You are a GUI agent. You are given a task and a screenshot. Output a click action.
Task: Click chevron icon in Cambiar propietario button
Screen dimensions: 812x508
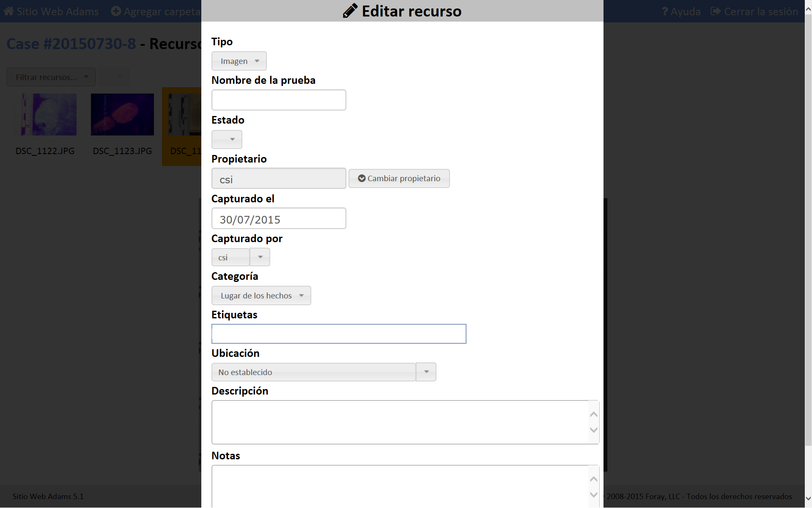(x=362, y=178)
